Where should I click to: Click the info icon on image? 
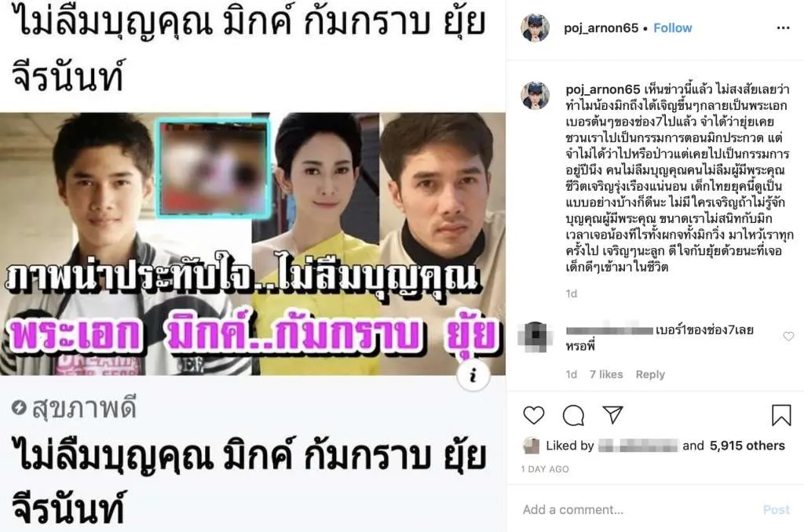tap(473, 375)
